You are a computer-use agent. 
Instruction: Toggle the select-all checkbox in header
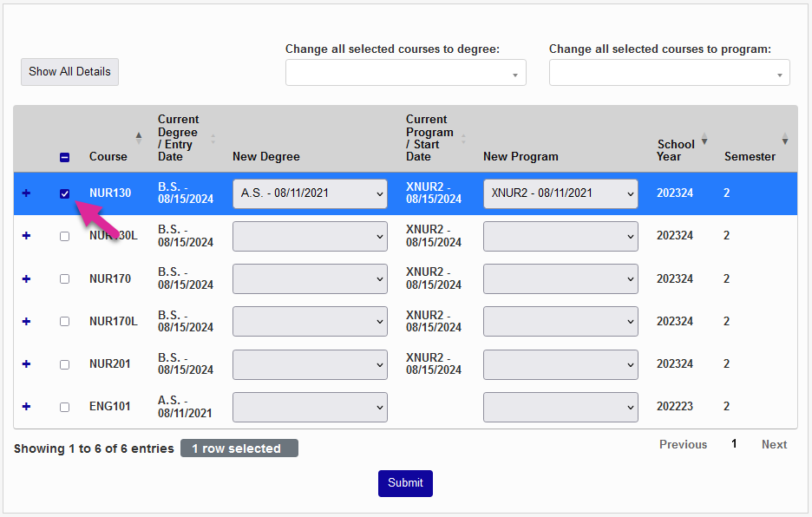pyautogui.click(x=64, y=157)
